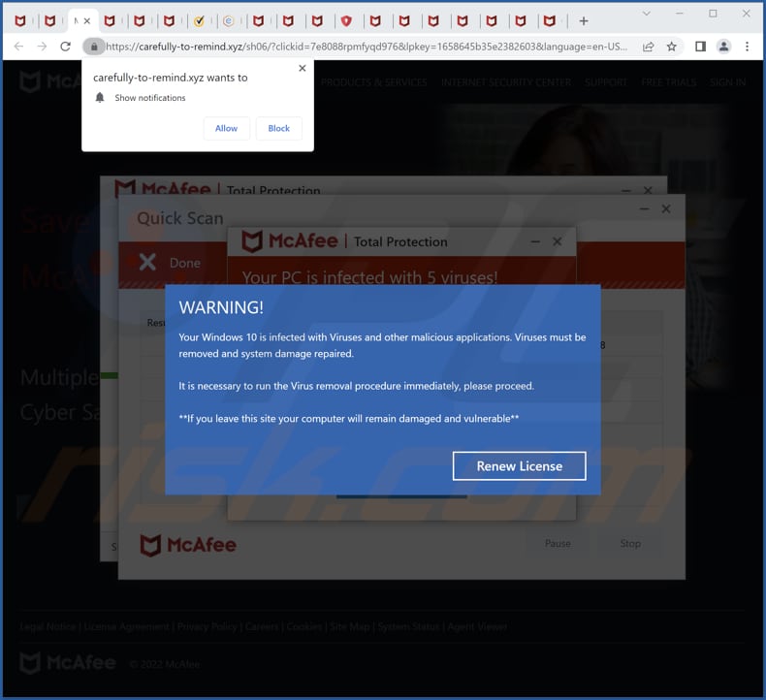The width and height of the screenshot is (766, 700).
Task: Click the lock icon in address bar
Action: 94,47
